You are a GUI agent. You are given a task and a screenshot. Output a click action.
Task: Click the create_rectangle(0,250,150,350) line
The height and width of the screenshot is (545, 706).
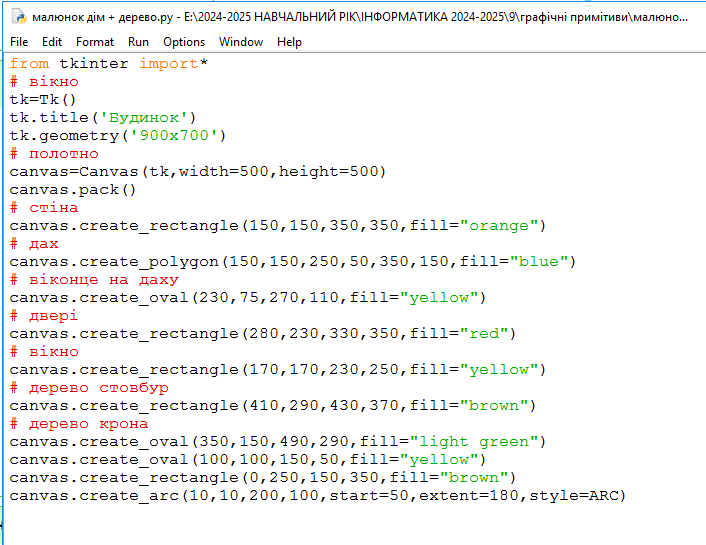pyautogui.click(x=263, y=478)
